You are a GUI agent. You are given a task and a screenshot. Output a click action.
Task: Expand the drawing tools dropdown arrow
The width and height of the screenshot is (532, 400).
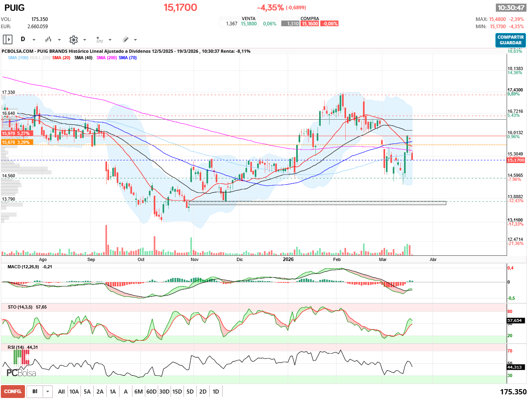pos(135,40)
